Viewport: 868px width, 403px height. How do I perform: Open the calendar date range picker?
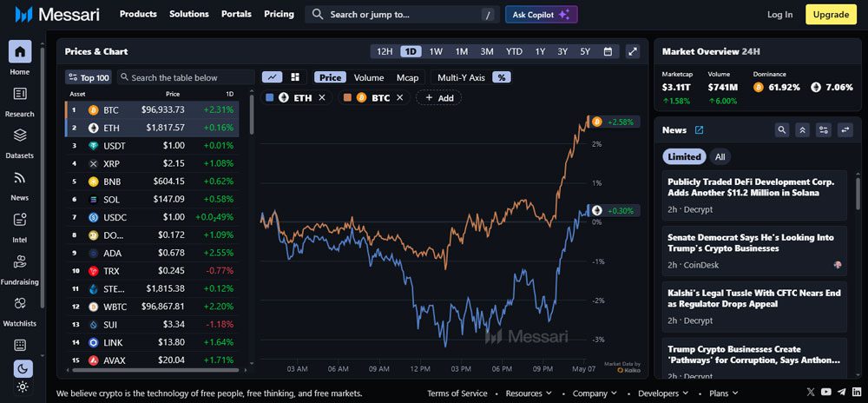pyautogui.click(x=608, y=51)
